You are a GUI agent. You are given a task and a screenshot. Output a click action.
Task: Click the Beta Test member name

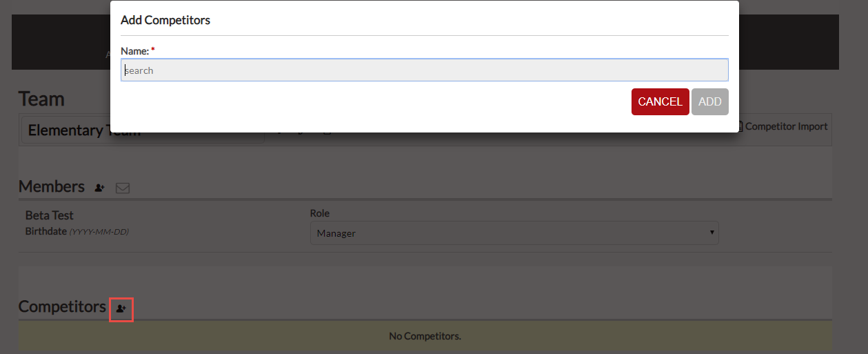50,215
